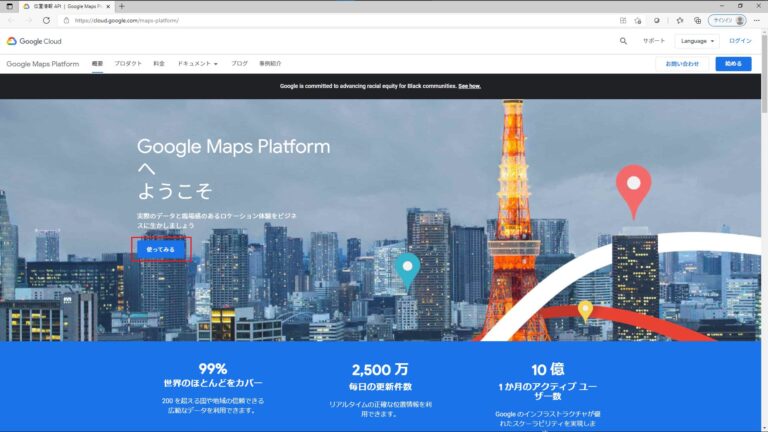
Task: Add this page to favorites
Action: (x=638, y=21)
